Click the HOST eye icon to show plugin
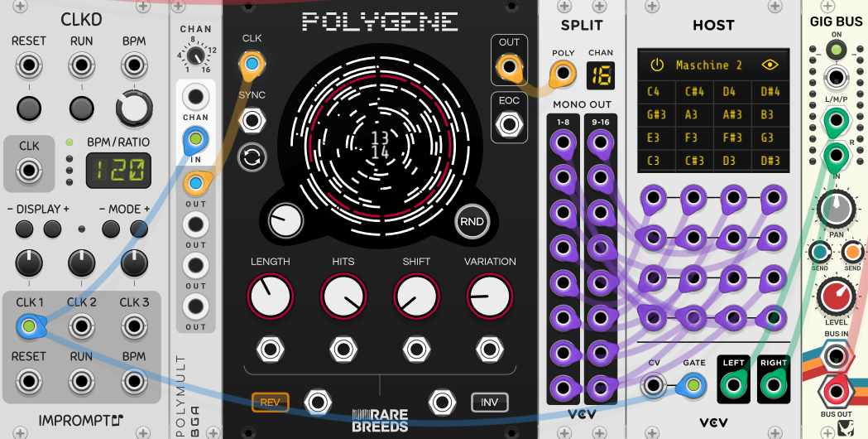 [770, 65]
